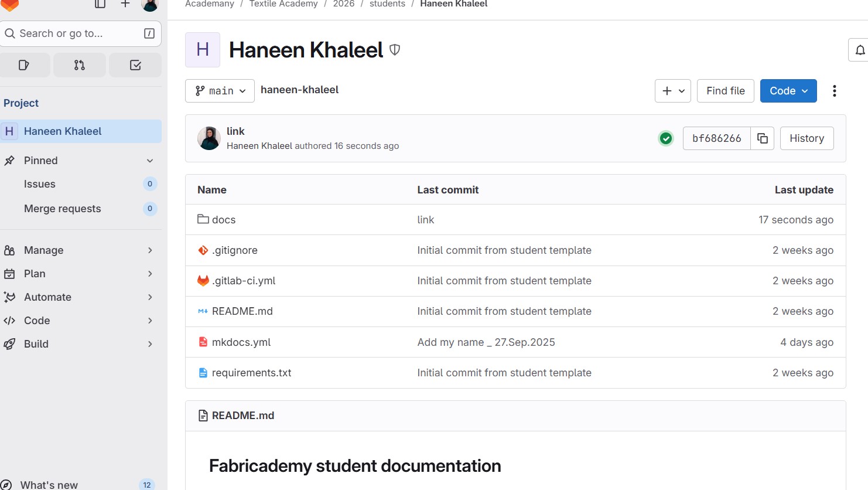Viewport: 868px width, 490px height.
Task: Click the Search or go to field
Action: tap(73, 33)
